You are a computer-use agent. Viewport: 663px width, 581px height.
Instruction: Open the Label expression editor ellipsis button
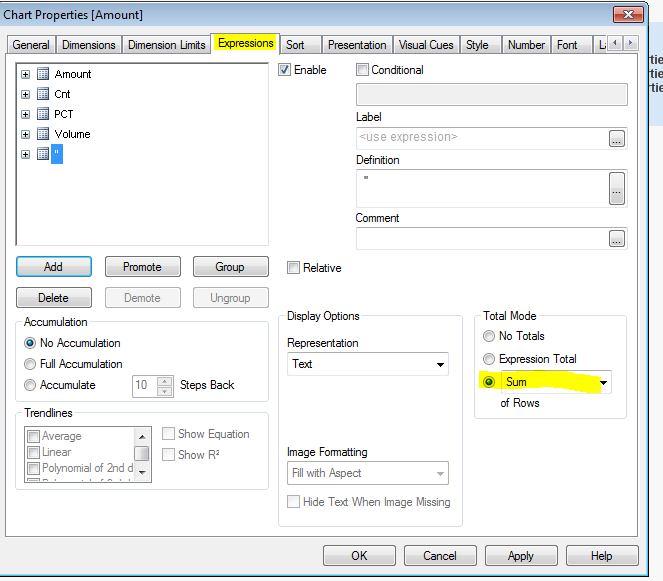pyautogui.click(x=617, y=139)
